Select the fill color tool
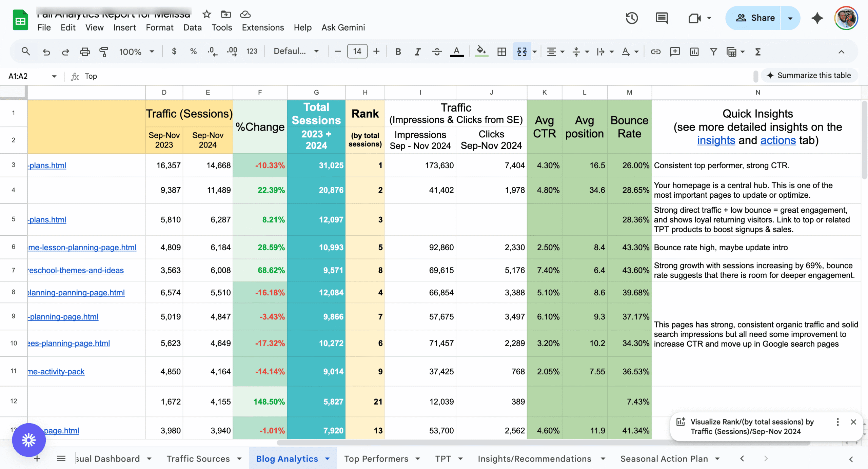Image resolution: width=868 pixels, height=469 pixels. [481, 52]
